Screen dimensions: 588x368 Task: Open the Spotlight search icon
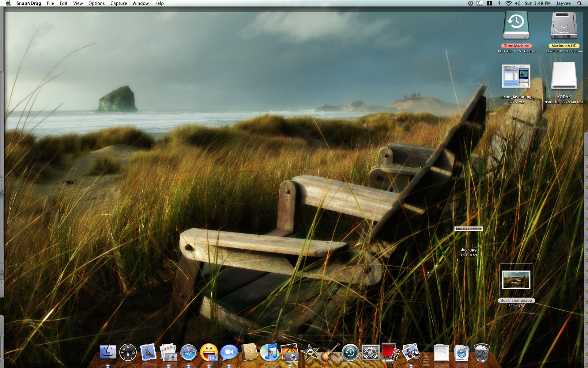tap(579, 3)
